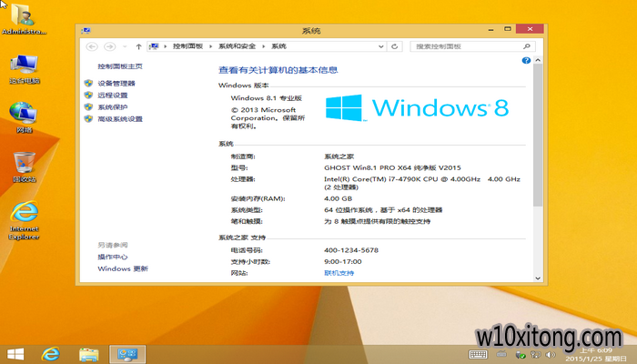Image resolution: width=637 pixels, height=364 pixels.
Task: Open Advanced system settings (高级系统设置)
Action: [x=120, y=119]
